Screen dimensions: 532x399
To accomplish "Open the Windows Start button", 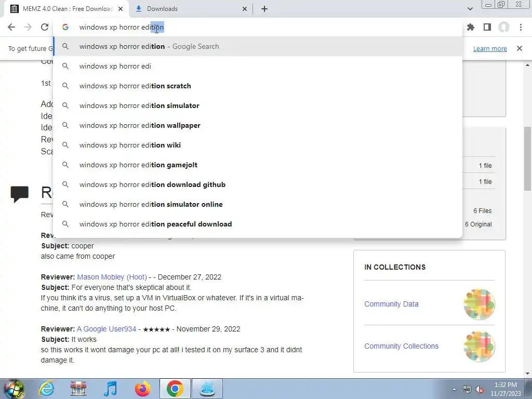I will (14, 389).
